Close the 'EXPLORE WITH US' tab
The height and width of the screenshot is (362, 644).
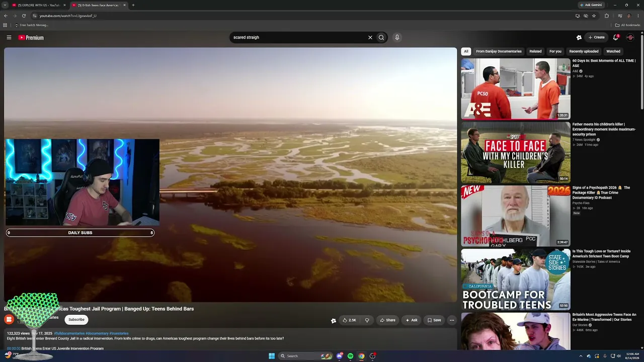64,5
